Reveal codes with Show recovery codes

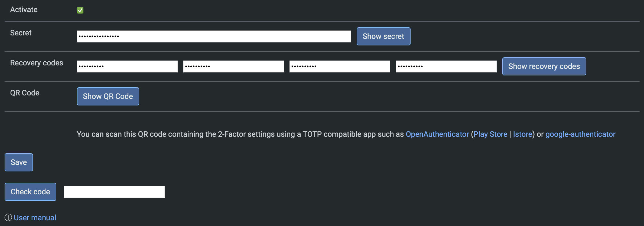coord(544,67)
